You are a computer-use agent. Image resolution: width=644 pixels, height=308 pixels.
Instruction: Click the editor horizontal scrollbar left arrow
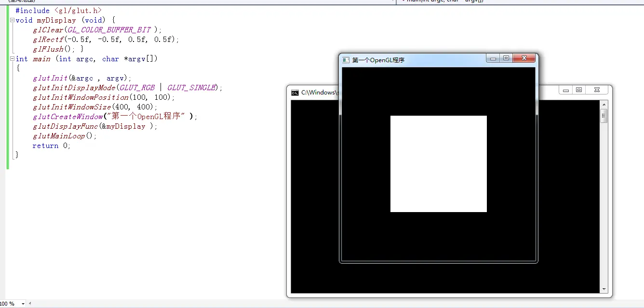tap(30, 304)
